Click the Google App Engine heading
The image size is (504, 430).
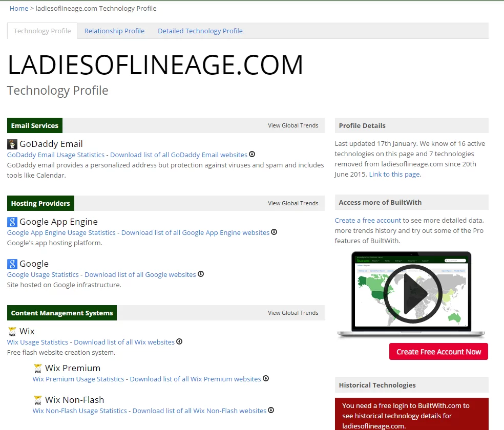coord(58,222)
